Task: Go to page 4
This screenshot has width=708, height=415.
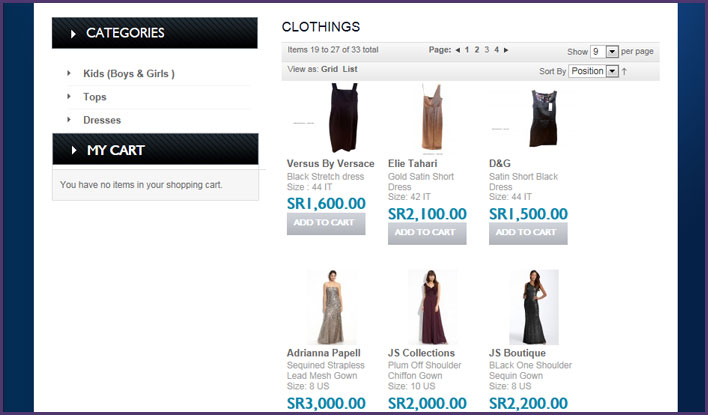Action: pyautogui.click(x=496, y=50)
